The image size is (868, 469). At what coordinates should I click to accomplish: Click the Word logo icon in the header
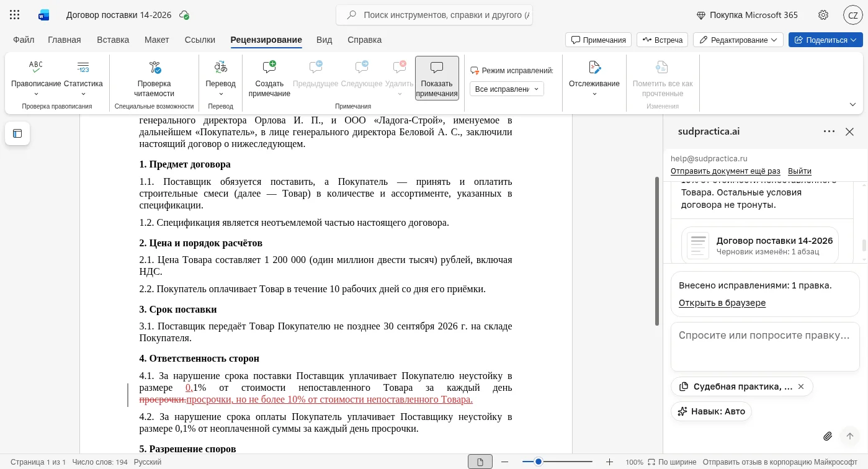pos(43,15)
